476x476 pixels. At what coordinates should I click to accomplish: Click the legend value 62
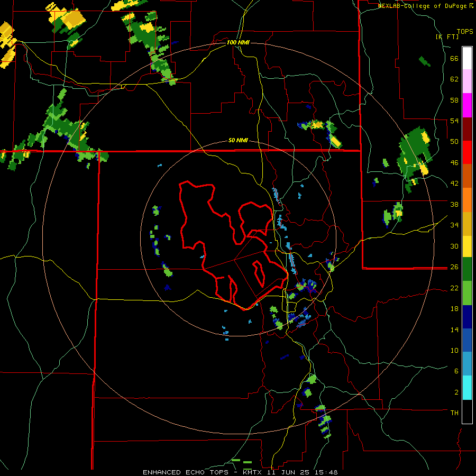[454, 79]
